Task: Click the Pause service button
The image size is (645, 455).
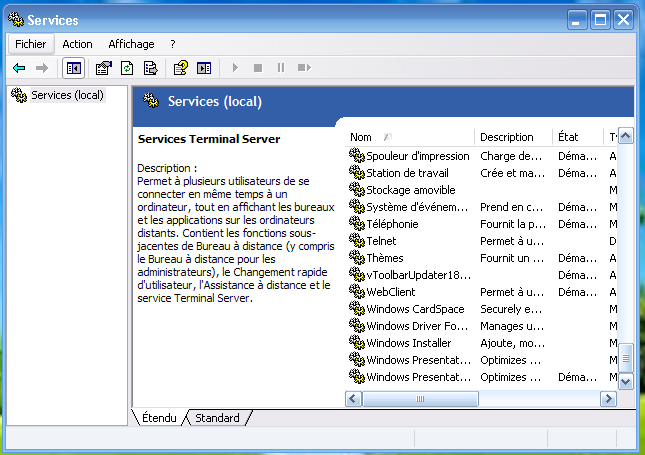Action: click(281, 68)
